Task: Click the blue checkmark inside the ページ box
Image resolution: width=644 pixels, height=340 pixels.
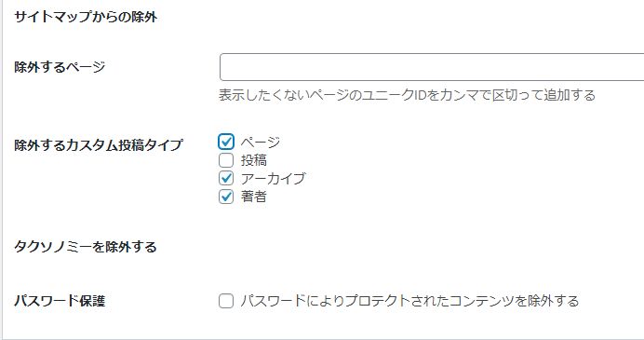Action: click(226, 142)
